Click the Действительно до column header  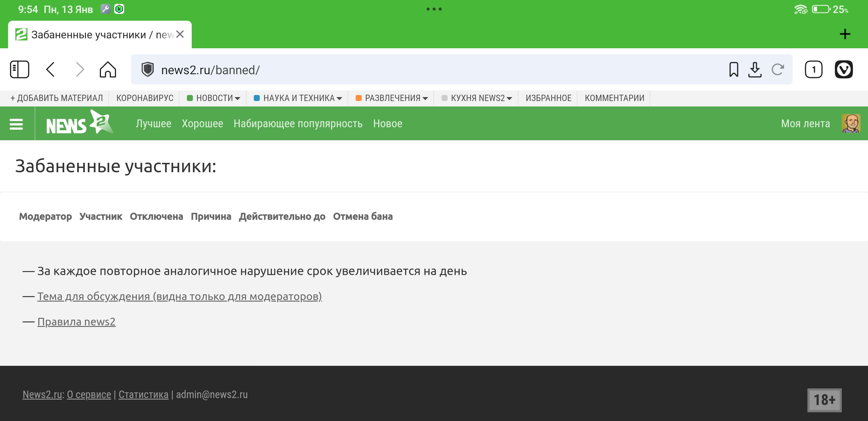point(282,217)
